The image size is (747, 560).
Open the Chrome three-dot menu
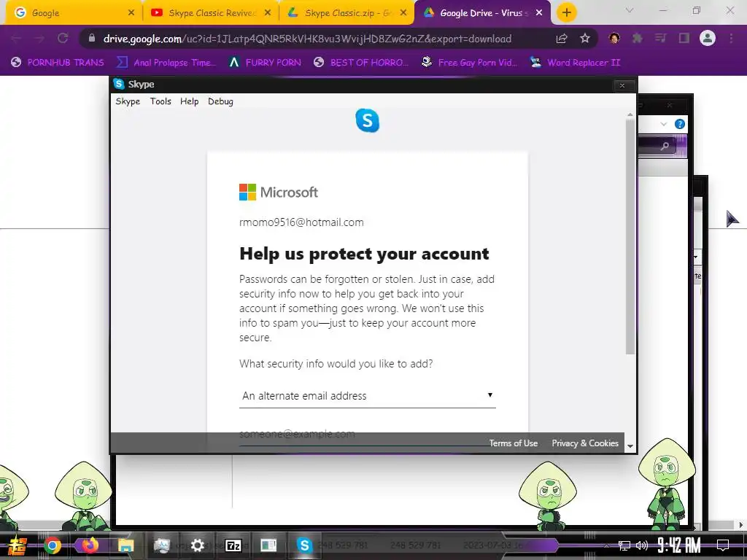click(x=731, y=39)
